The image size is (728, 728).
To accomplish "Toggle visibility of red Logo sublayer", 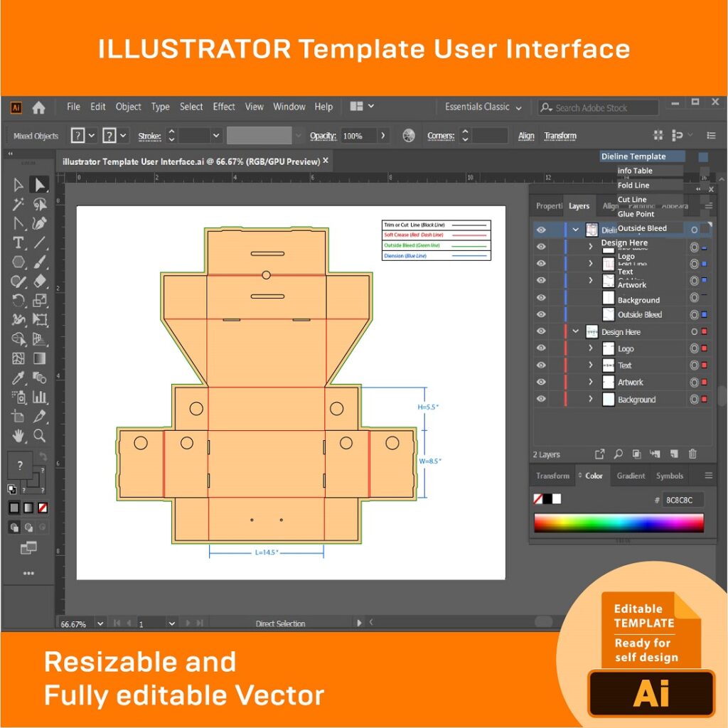I will click(541, 348).
